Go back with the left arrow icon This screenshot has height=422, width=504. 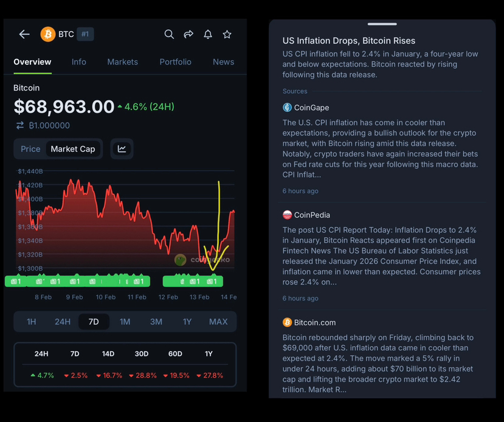coord(24,34)
